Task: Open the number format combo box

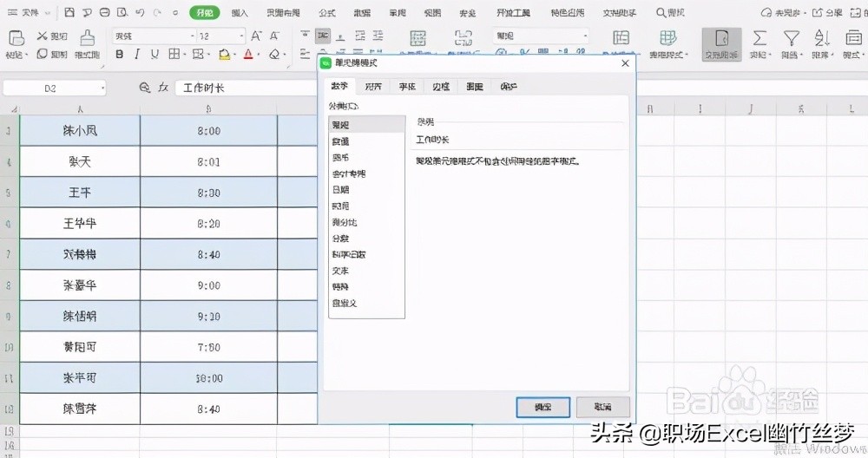Action: tap(541, 36)
